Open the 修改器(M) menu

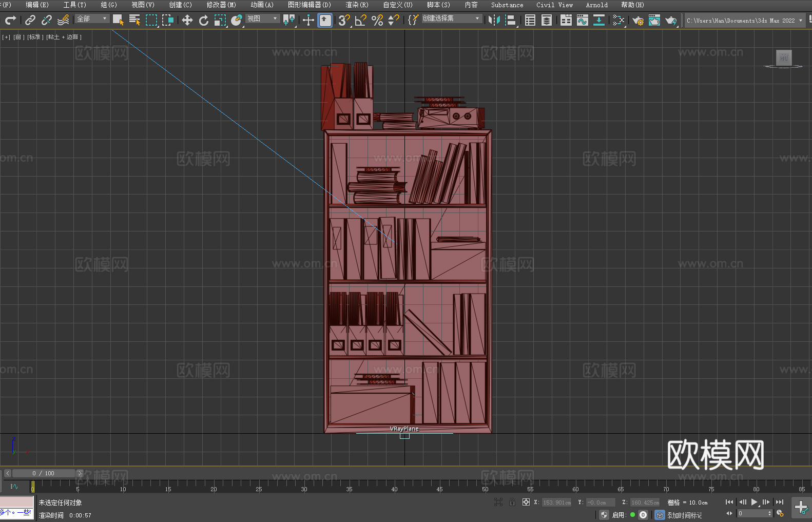coord(221,5)
